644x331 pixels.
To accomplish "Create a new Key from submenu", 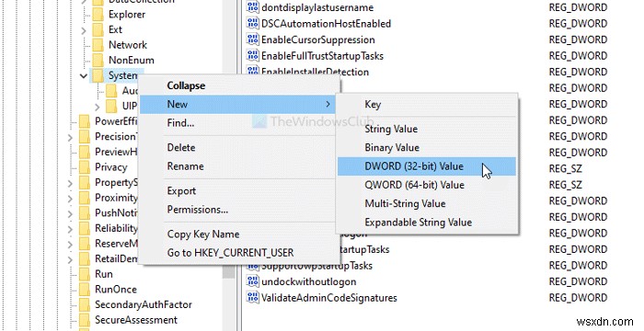I will (427, 104).
